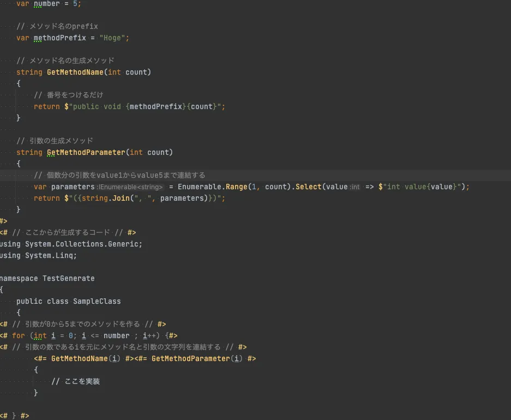Click the parameters variable in its var declaration
This screenshot has width=511, height=420.
(73, 187)
